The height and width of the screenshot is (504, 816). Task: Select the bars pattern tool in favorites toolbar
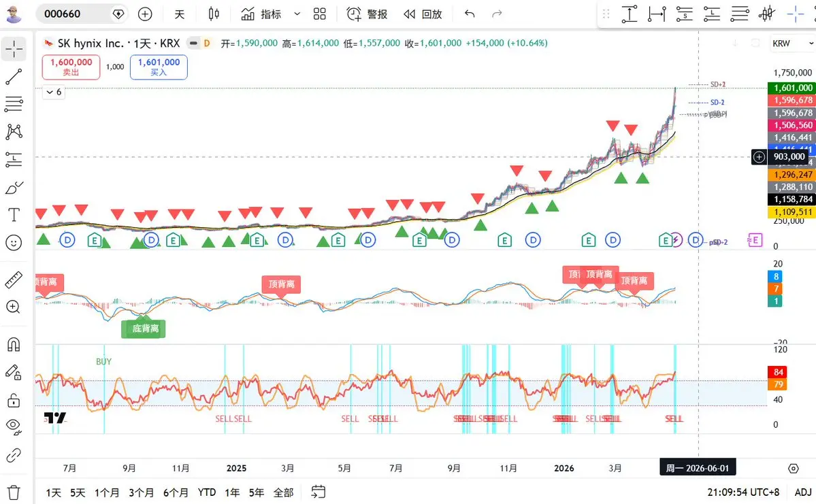pos(766,14)
